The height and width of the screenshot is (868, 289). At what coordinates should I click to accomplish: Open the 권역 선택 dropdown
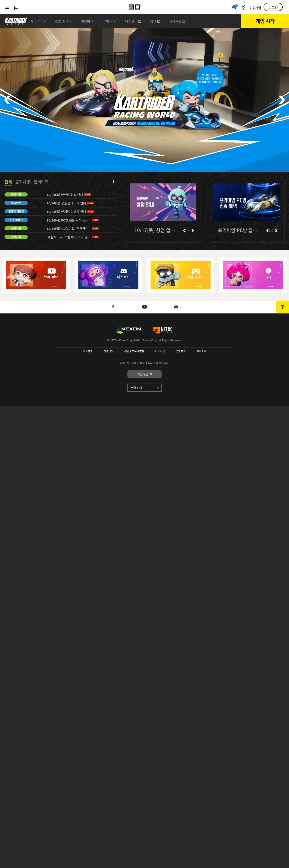point(144,388)
